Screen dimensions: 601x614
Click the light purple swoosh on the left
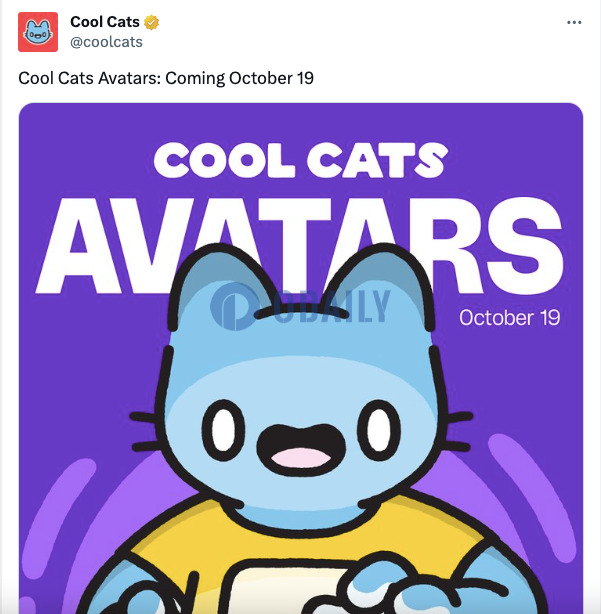55,519
